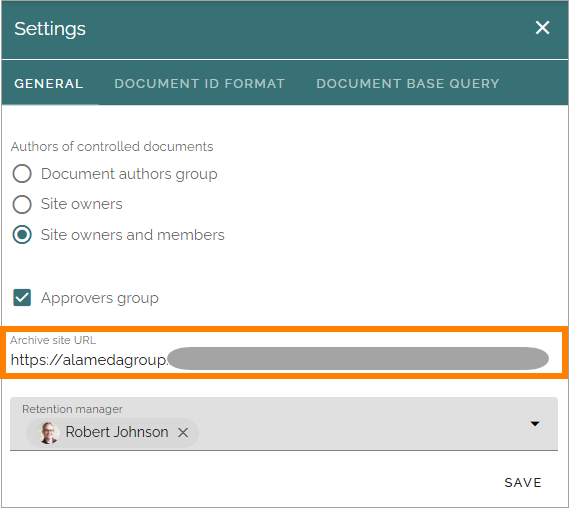Switch to the General tab
Screen dimensions: 569x508
49,84
